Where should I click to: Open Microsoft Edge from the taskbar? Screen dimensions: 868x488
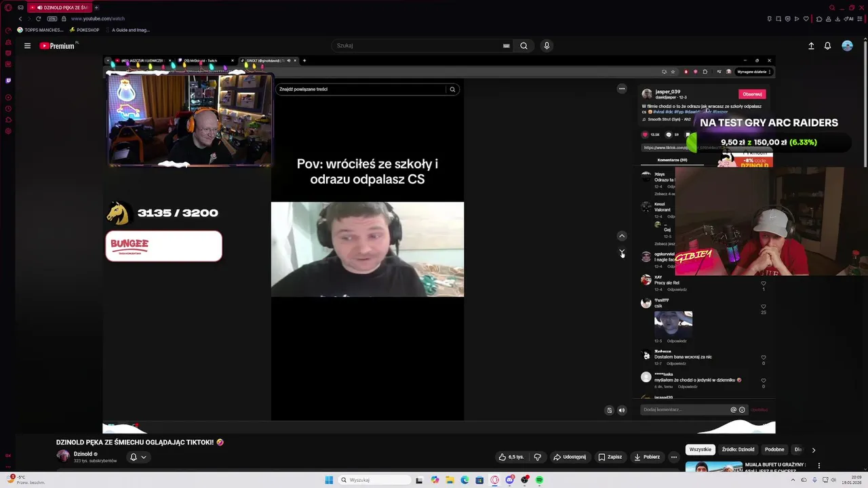tap(465, 480)
